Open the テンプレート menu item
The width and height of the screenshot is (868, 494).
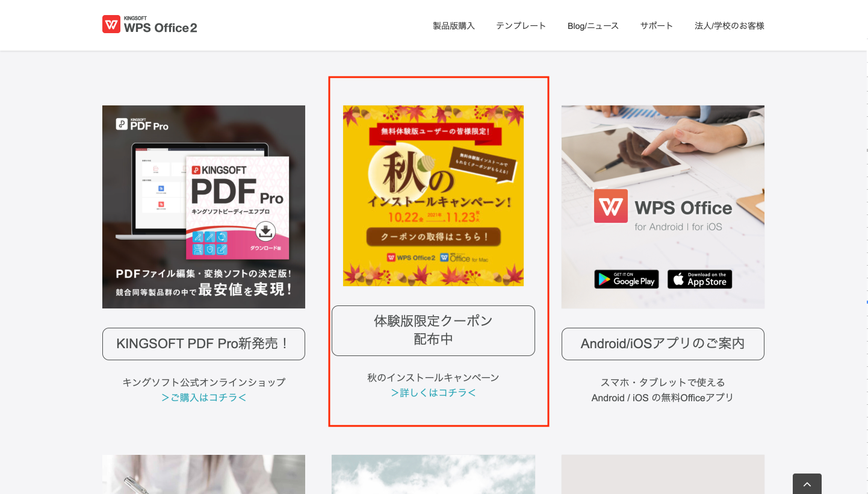click(x=521, y=26)
